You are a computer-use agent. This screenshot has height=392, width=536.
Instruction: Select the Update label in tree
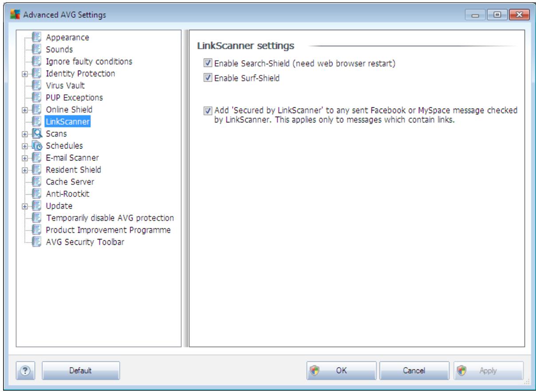click(59, 206)
